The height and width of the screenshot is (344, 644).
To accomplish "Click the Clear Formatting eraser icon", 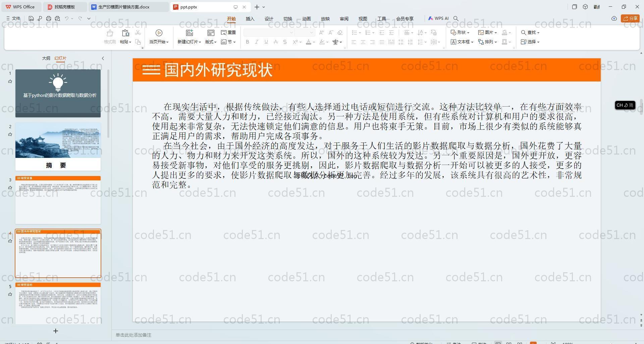I will (340, 33).
